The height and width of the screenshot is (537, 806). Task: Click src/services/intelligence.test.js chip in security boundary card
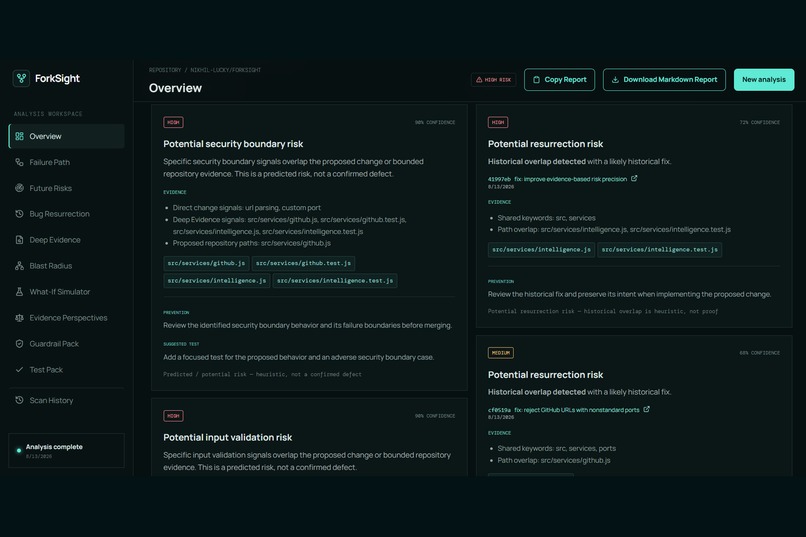335,281
